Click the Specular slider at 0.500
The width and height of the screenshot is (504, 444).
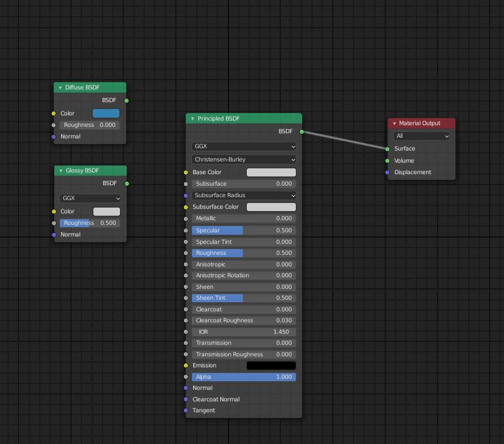point(244,230)
